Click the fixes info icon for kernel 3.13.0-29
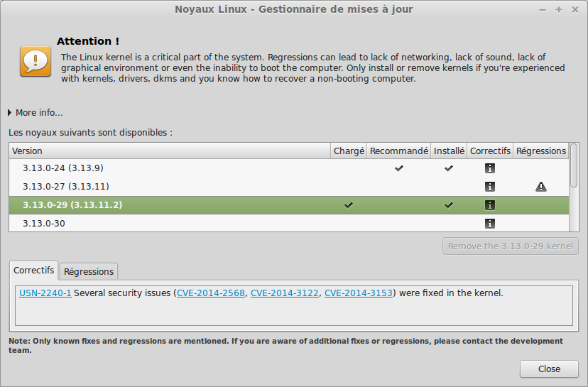The width and height of the screenshot is (588, 387). point(490,205)
